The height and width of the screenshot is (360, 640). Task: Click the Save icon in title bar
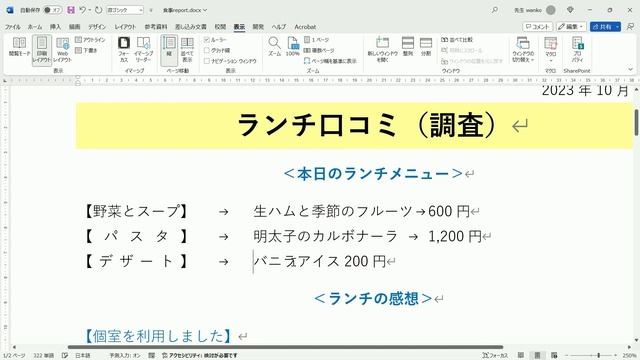tap(71, 10)
